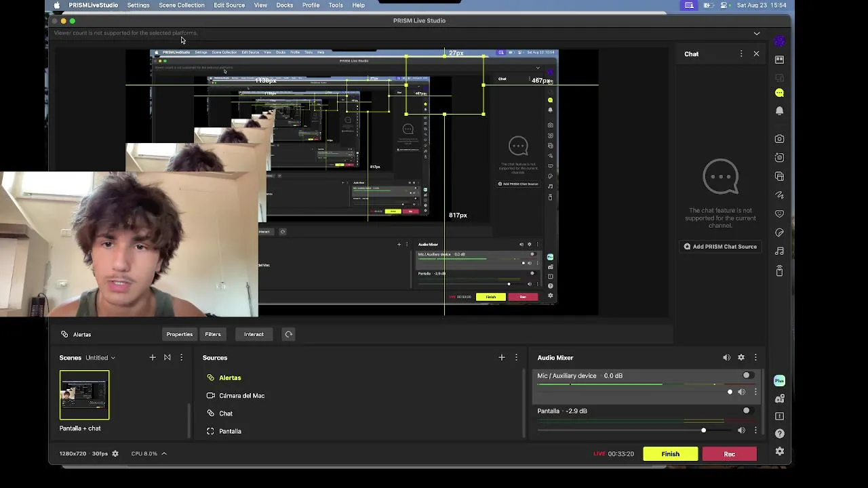Viewport: 868px width, 488px height.
Task: Open Sources panel three-dot menu
Action: point(516,358)
